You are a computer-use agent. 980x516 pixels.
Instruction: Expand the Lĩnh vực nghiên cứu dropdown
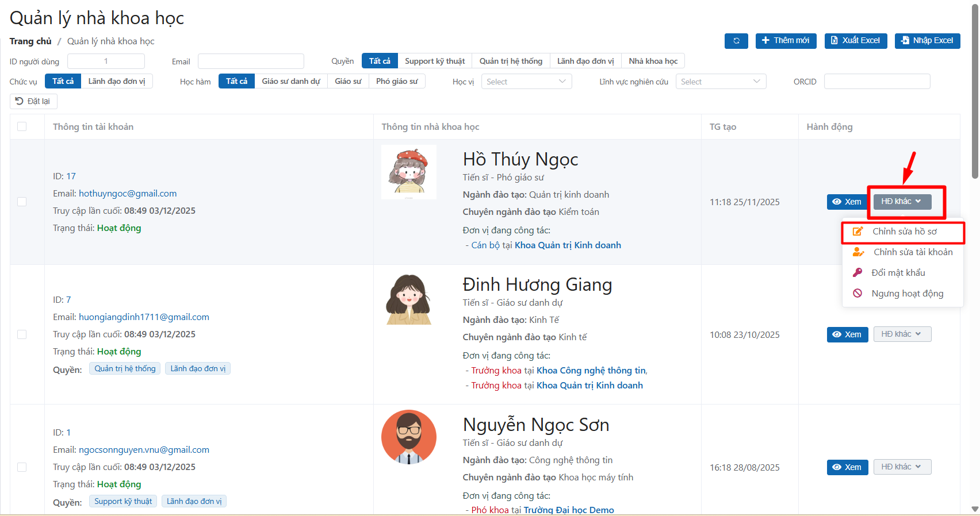721,82
